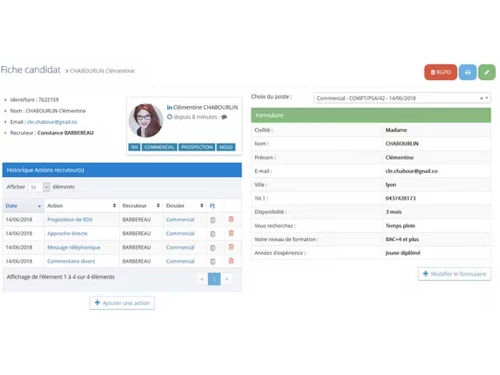Open attachment icon in Commentaire divers row
Viewport: 500px width, 375px height.
(213, 262)
